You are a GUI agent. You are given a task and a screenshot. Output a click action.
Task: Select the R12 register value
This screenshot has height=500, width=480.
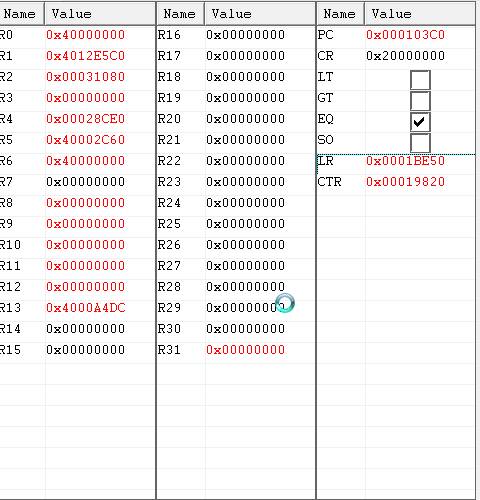(x=86, y=287)
